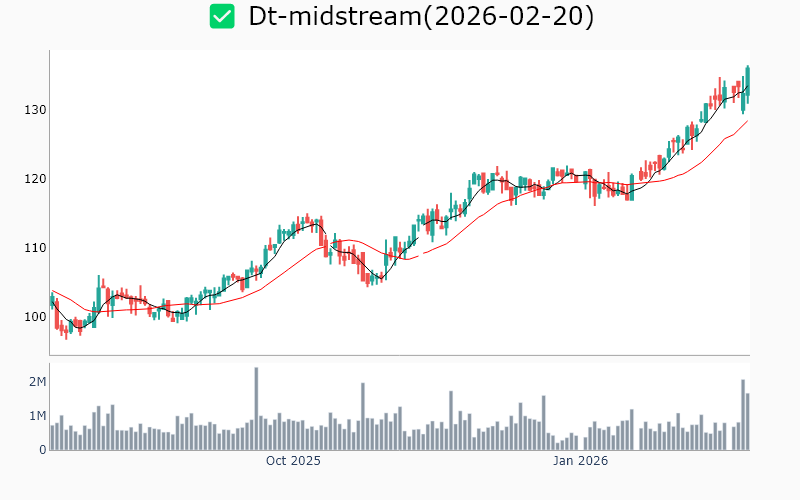
Task: Click the tallest volume bar before Oct 2025
Action: coord(256,408)
